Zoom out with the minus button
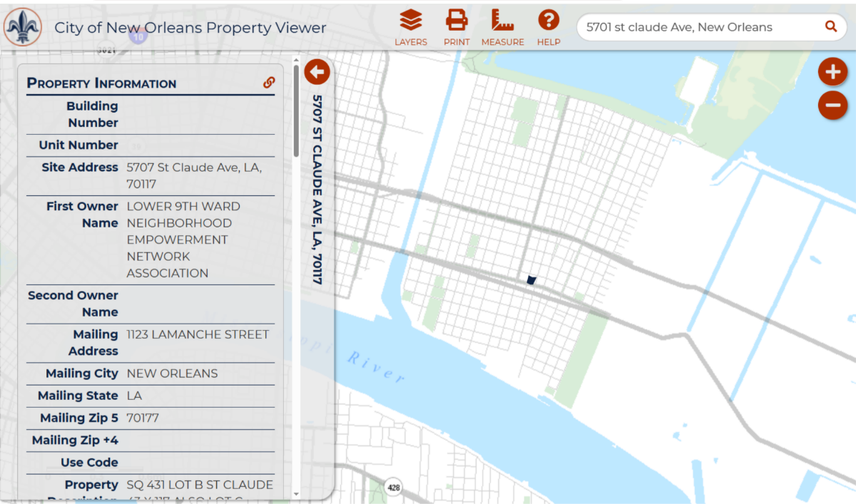The width and height of the screenshot is (856, 504). tap(832, 106)
